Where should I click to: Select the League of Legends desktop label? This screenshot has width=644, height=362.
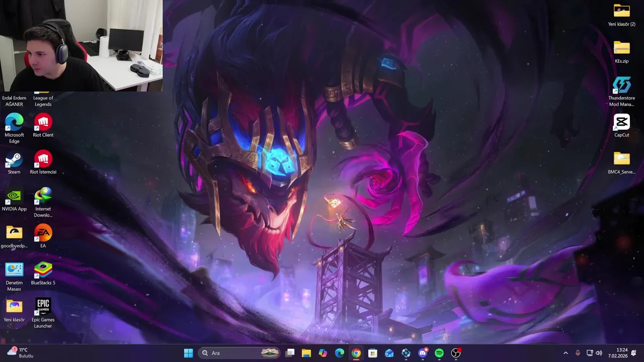pyautogui.click(x=43, y=101)
